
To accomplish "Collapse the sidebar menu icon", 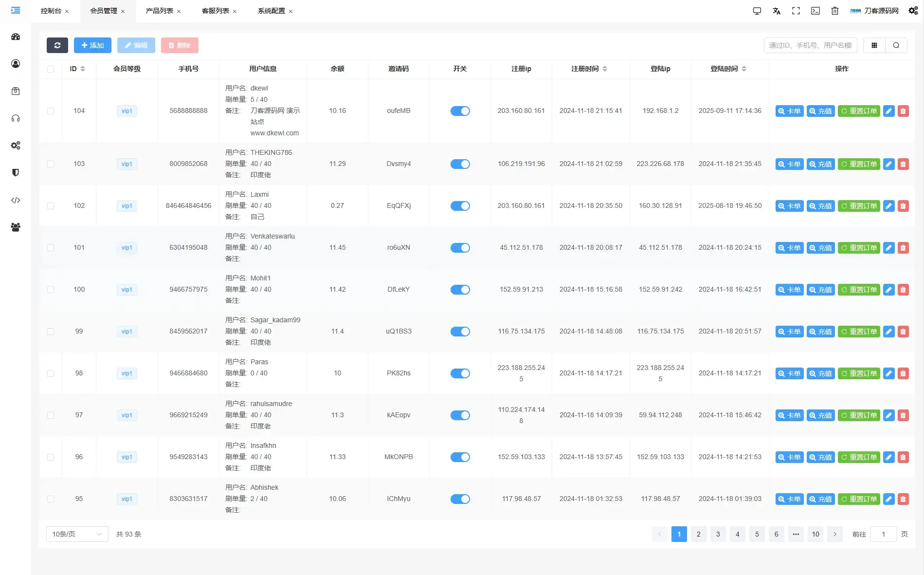I will [16, 10].
